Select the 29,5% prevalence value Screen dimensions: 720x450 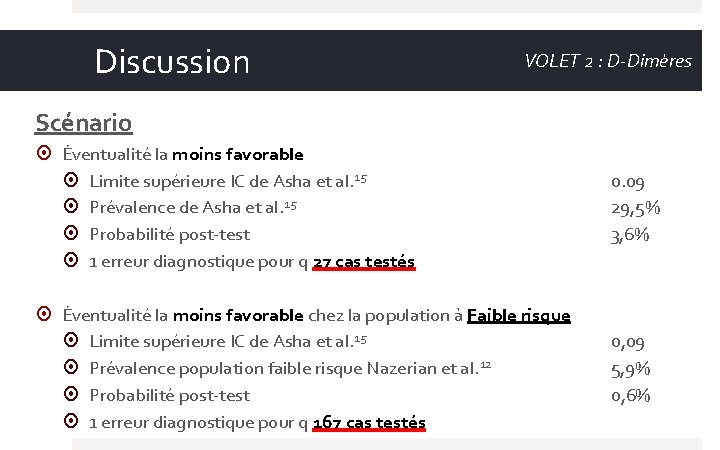tap(635, 208)
